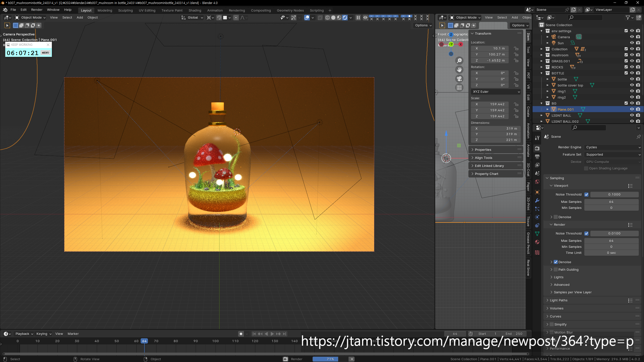Open the Object Data green triangle tab
This screenshot has width=644, height=362.
click(537, 234)
